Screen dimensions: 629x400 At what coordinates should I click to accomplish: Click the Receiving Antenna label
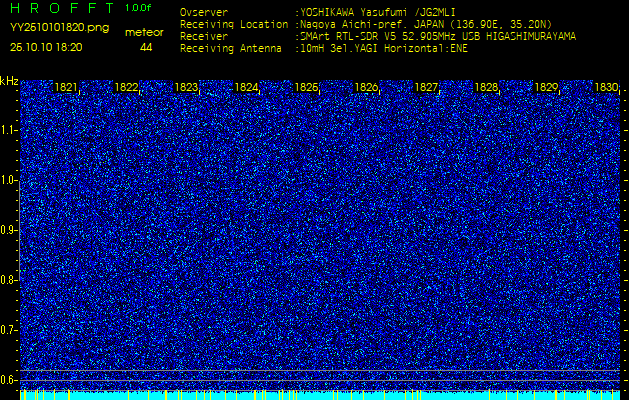coord(231,49)
